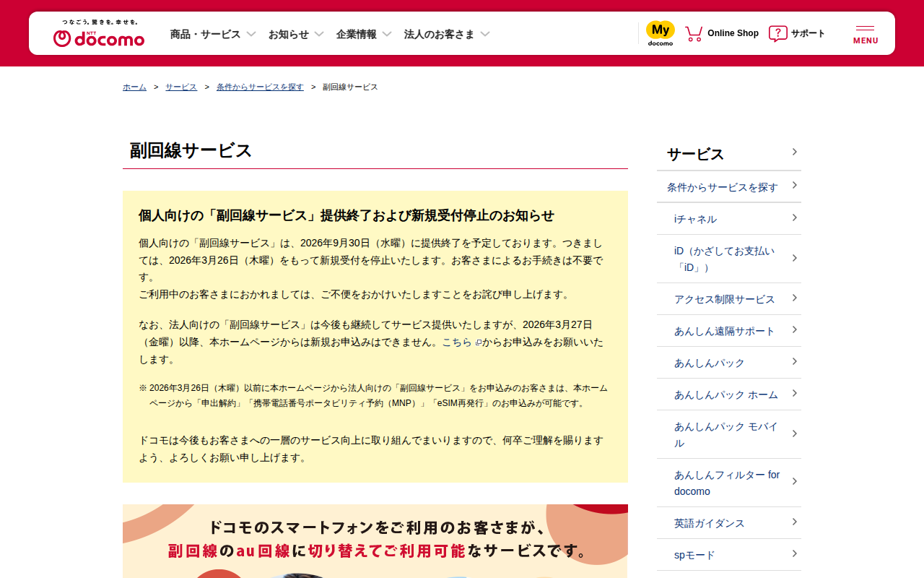Viewport: 924px width, 578px height.
Task: Open spモード sidebar item
Action: pos(729,555)
